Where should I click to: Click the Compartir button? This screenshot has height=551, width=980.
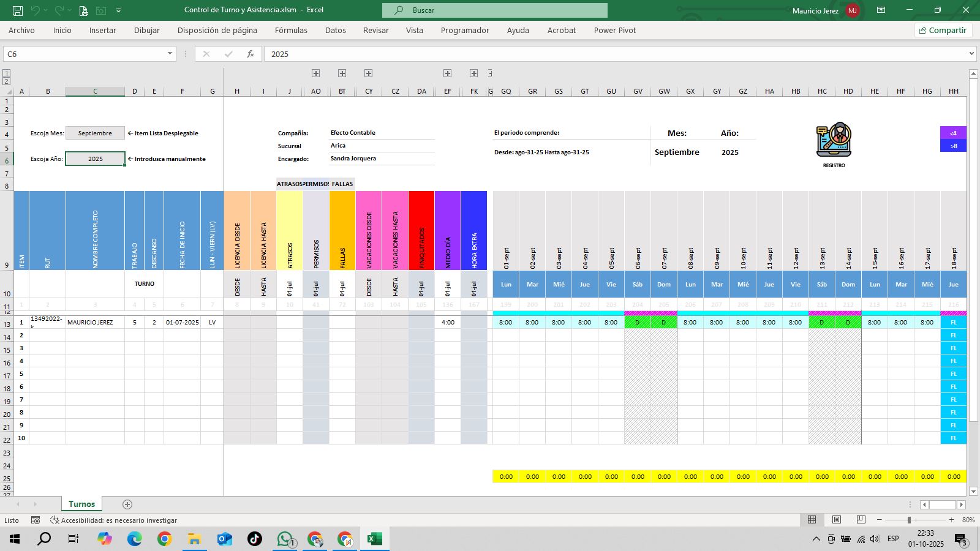[x=943, y=30]
